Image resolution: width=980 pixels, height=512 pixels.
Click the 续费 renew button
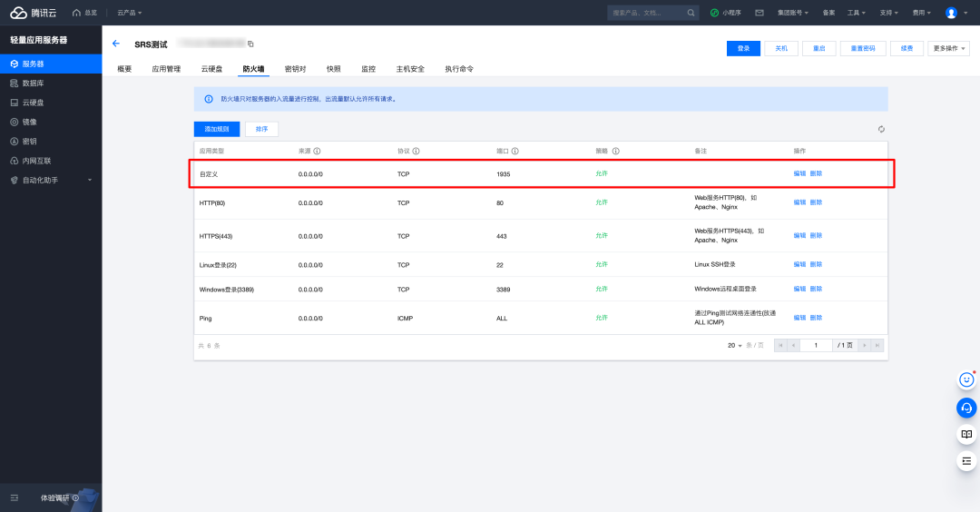coord(906,48)
